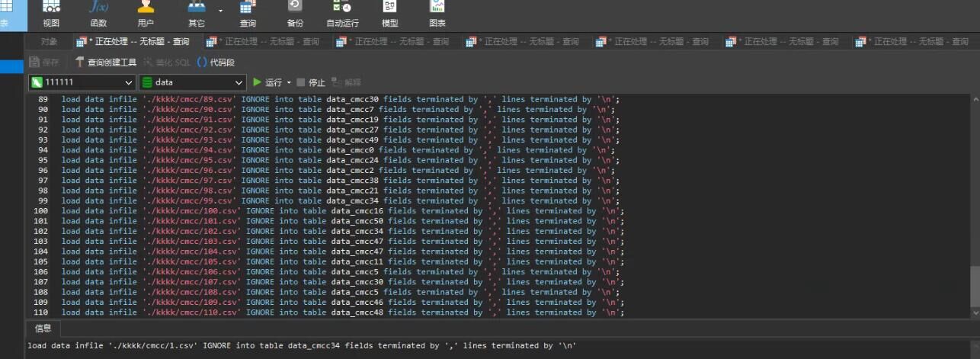Click table name data_cmcc16 on line 100
Image resolution: width=980 pixels, height=359 pixels.
click(x=357, y=211)
